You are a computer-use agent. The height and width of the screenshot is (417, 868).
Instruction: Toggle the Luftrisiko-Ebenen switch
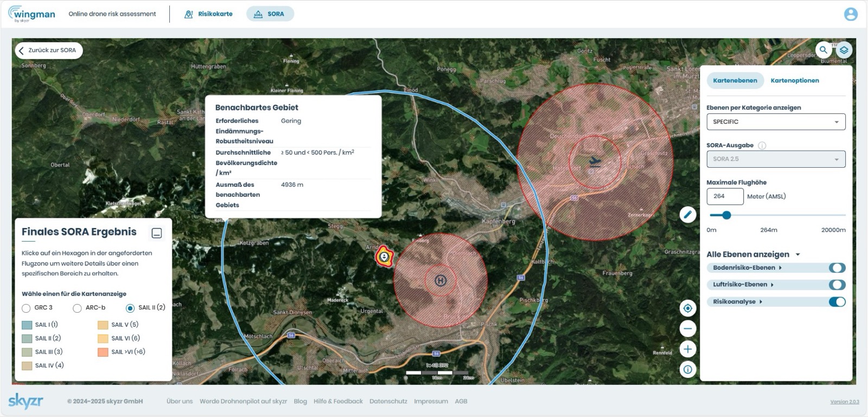pos(837,285)
